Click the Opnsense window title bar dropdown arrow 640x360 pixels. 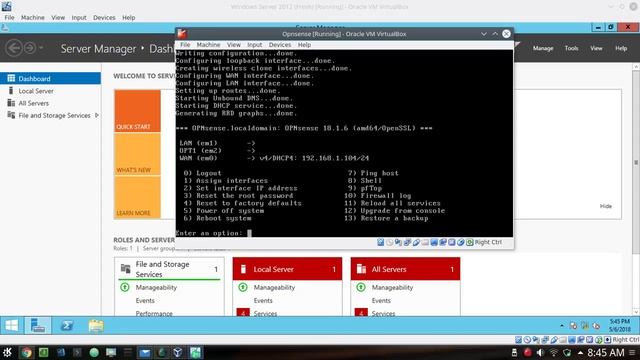[484, 34]
